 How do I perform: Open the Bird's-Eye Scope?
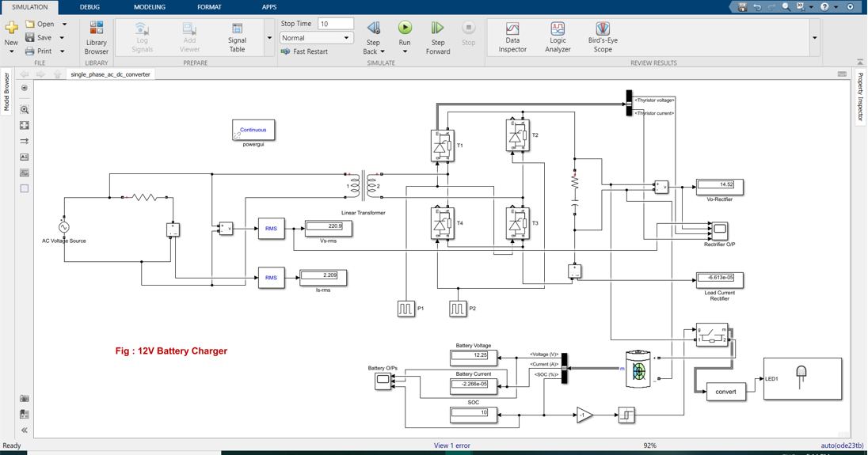(603, 38)
